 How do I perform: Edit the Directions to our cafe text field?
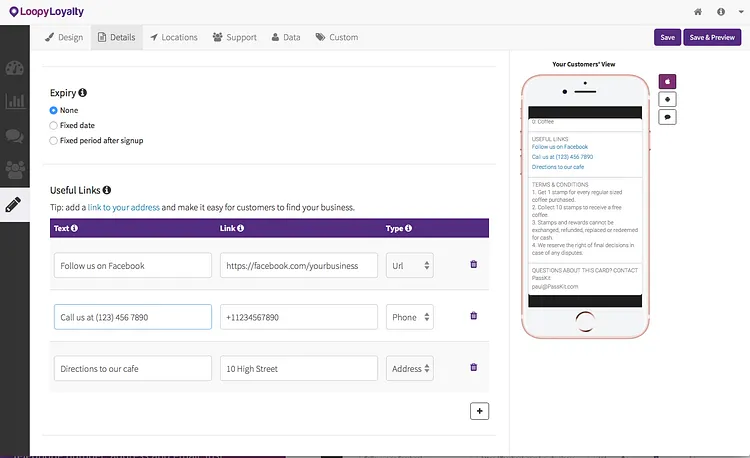(133, 369)
